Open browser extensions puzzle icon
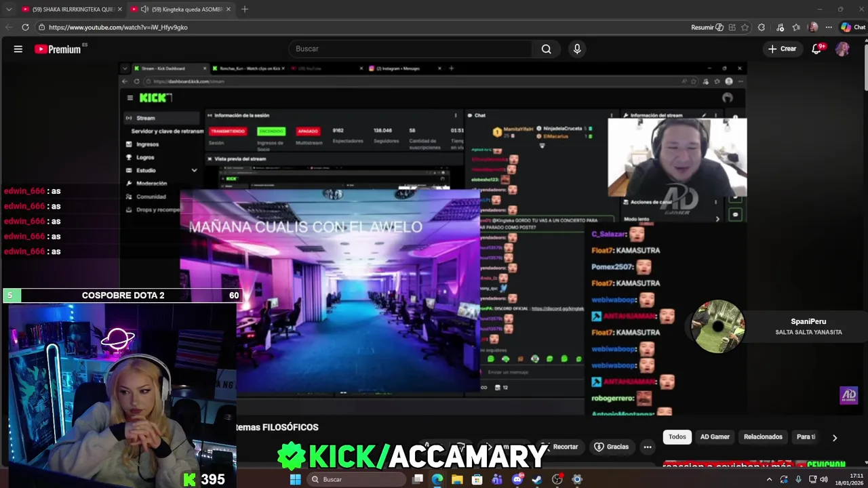This screenshot has height=488, width=868. click(x=762, y=27)
